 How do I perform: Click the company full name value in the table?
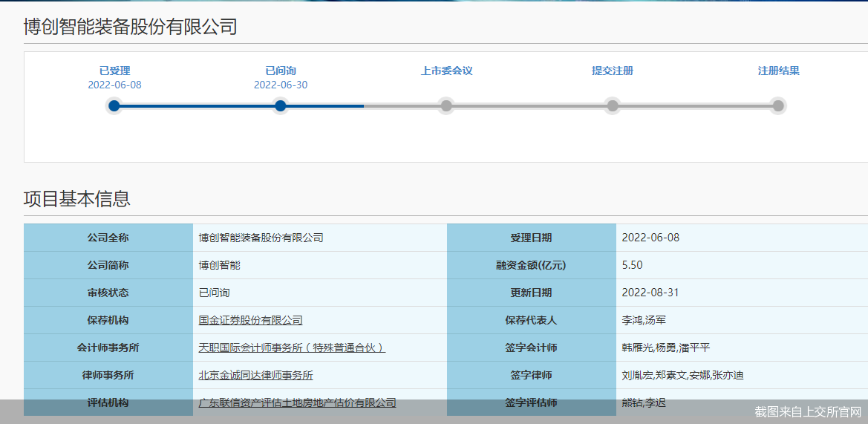click(261, 238)
